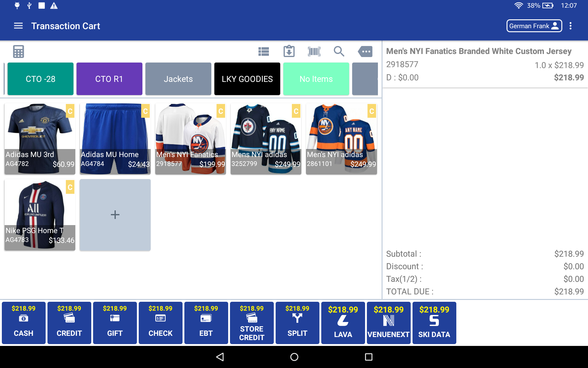
Task: Select the CTO -28 category tab
Action: [40, 79]
